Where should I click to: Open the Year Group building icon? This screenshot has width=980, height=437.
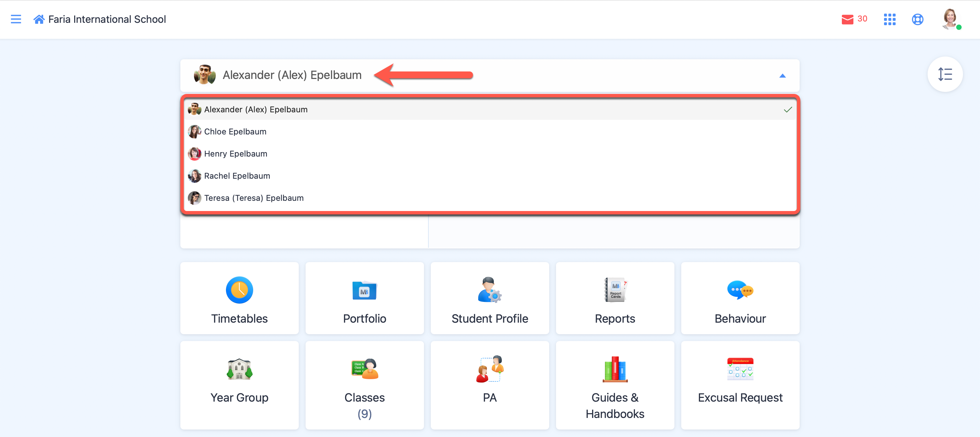click(x=239, y=369)
